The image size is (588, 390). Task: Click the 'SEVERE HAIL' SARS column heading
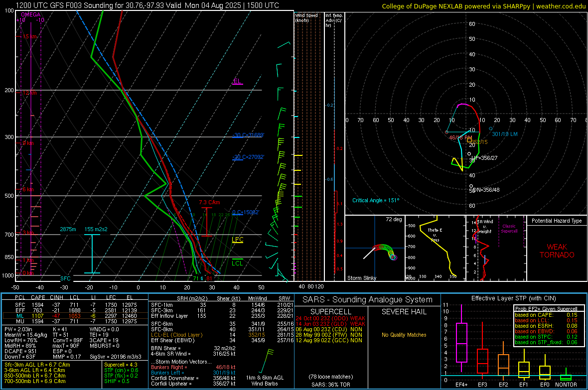point(404,312)
